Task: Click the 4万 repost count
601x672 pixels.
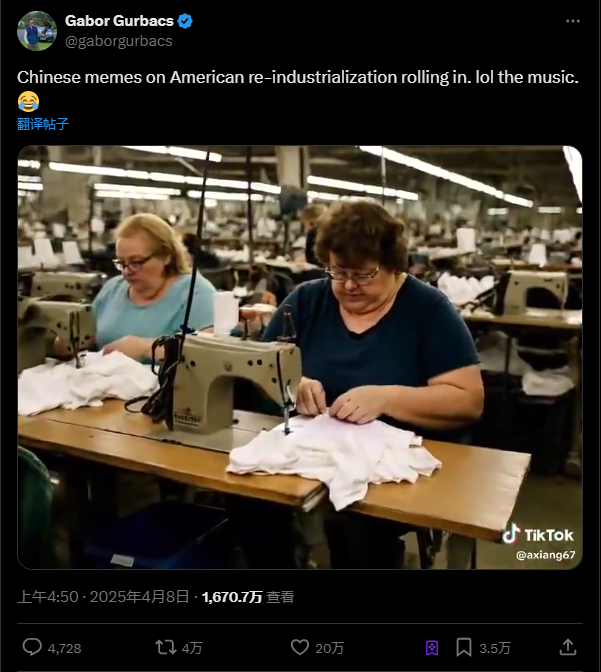Action: click(x=192, y=648)
